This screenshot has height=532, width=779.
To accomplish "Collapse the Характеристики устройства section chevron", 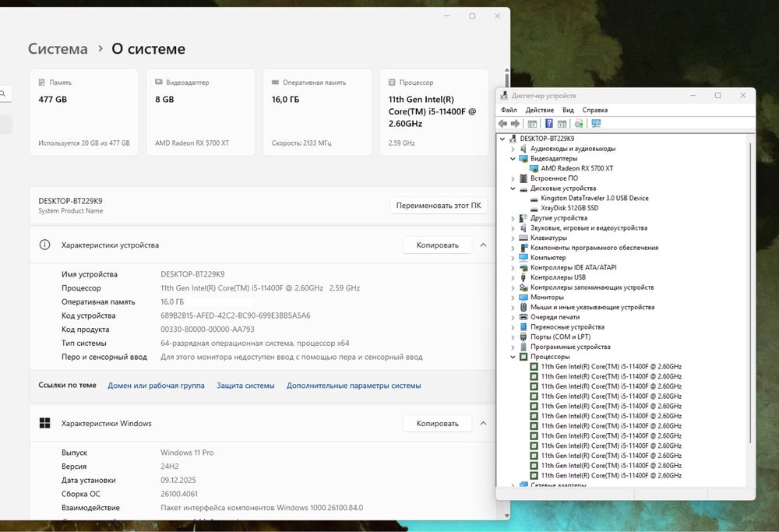I will click(x=483, y=245).
